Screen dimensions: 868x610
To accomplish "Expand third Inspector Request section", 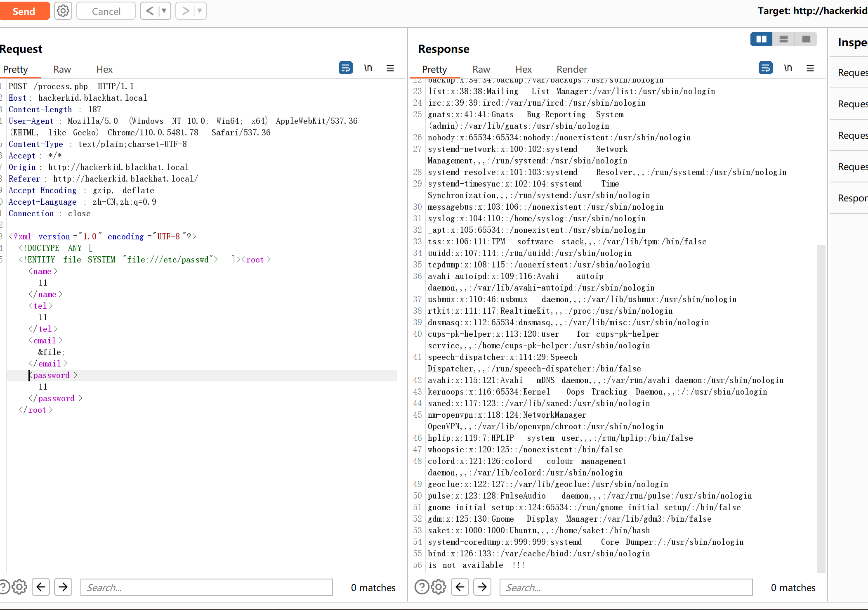I will click(x=852, y=135).
